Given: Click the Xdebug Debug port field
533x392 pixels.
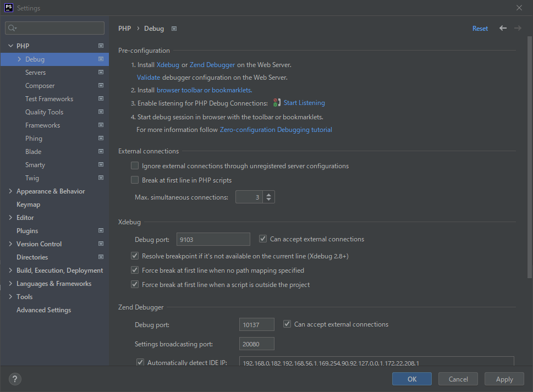Looking at the screenshot, I should (x=213, y=239).
